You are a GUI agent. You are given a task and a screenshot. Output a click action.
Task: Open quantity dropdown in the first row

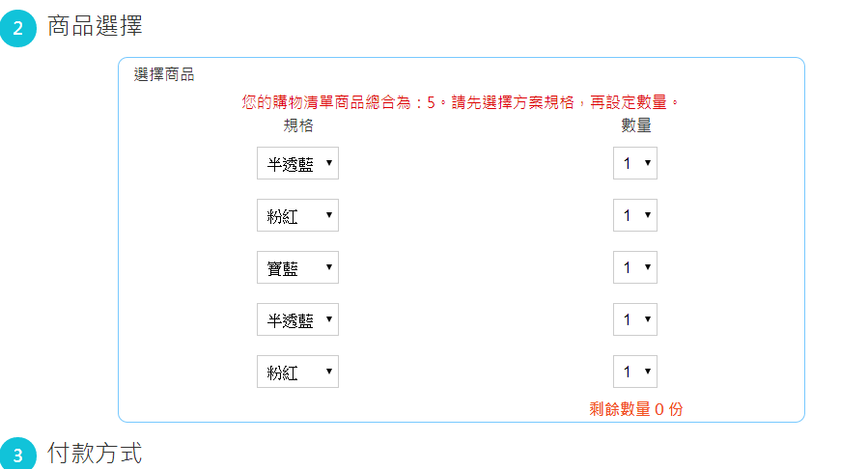[x=635, y=163]
